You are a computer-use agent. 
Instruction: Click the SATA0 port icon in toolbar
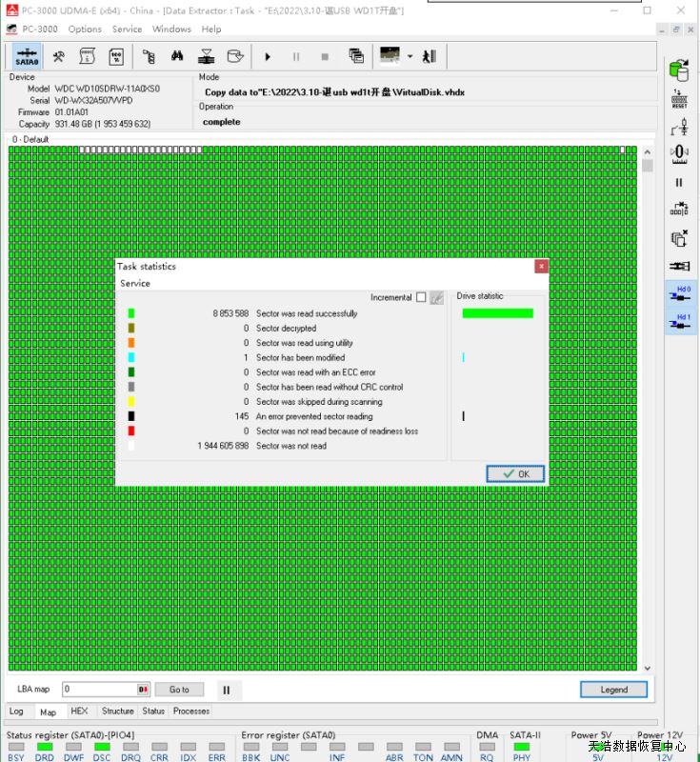click(27, 56)
